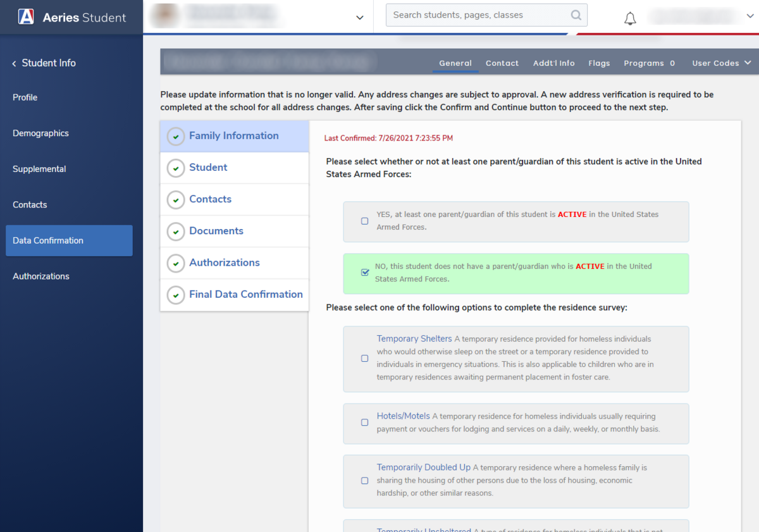Expand the student selector dropdown arrow
Viewport: 759px width, 532px height.
(x=360, y=18)
